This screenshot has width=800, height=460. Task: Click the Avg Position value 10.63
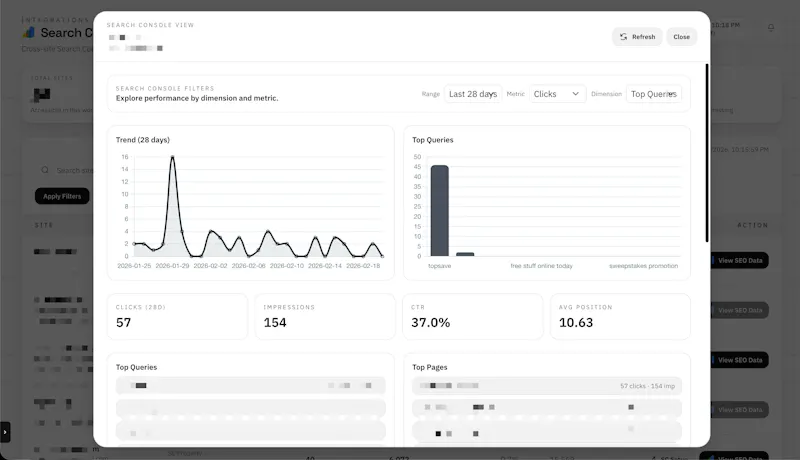click(x=576, y=322)
